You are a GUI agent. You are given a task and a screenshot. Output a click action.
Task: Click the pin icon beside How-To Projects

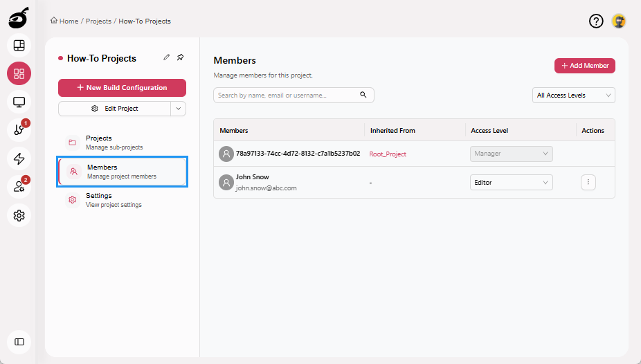(180, 57)
